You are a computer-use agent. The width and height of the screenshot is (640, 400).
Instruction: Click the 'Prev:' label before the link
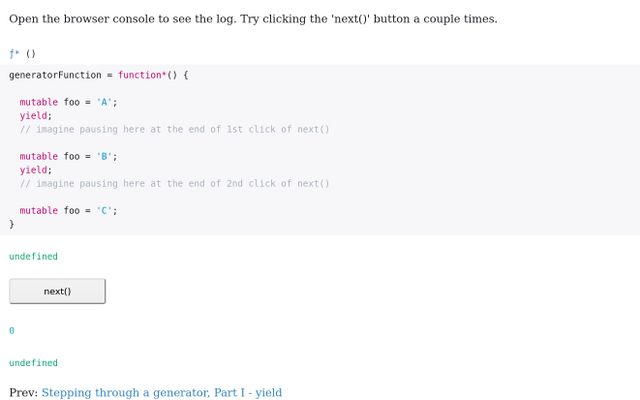(x=23, y=393)
